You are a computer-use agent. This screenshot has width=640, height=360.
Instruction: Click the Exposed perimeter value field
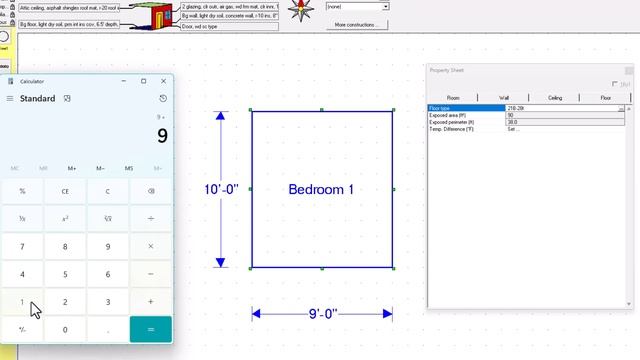coord(565,122)
